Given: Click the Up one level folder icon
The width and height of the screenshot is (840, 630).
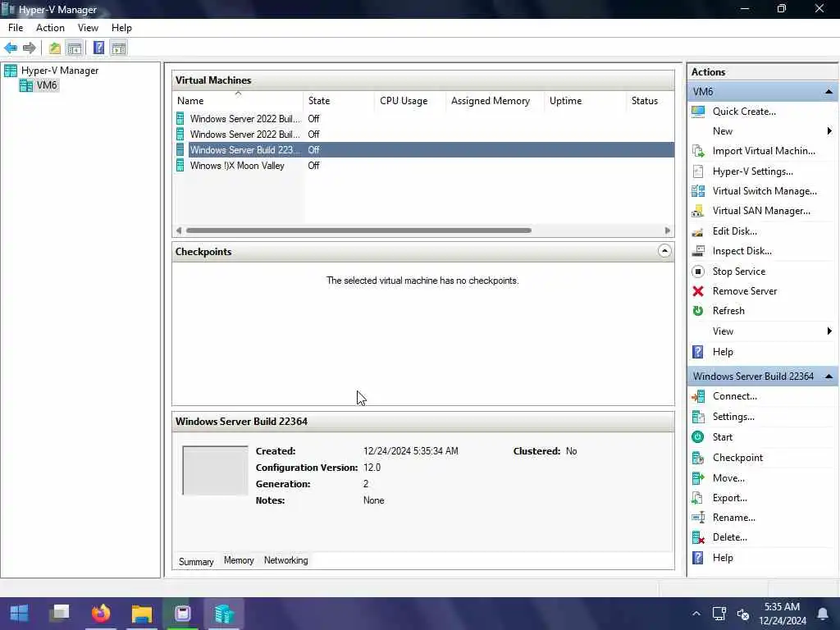Looking at the screenshot, I should [x=55, y=48].
